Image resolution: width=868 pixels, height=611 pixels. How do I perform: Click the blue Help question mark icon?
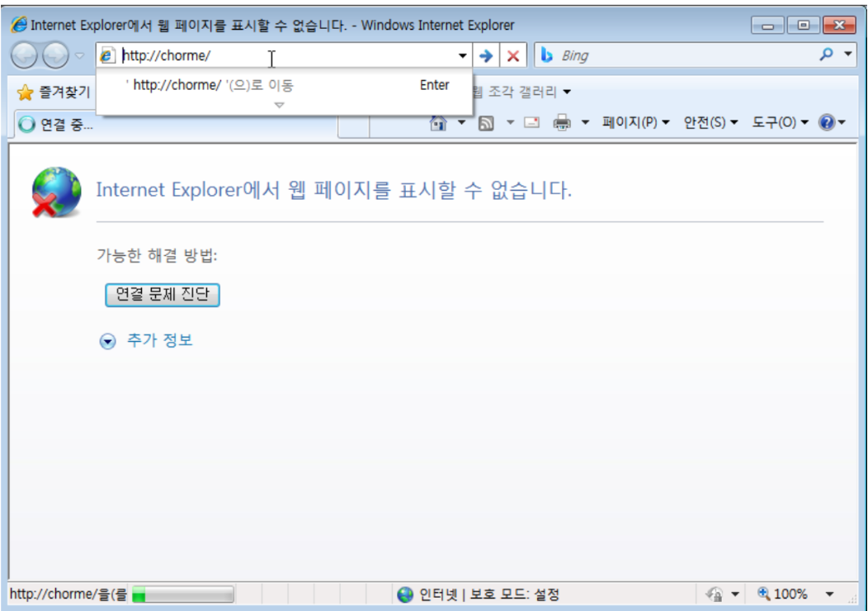pos(827,122)
